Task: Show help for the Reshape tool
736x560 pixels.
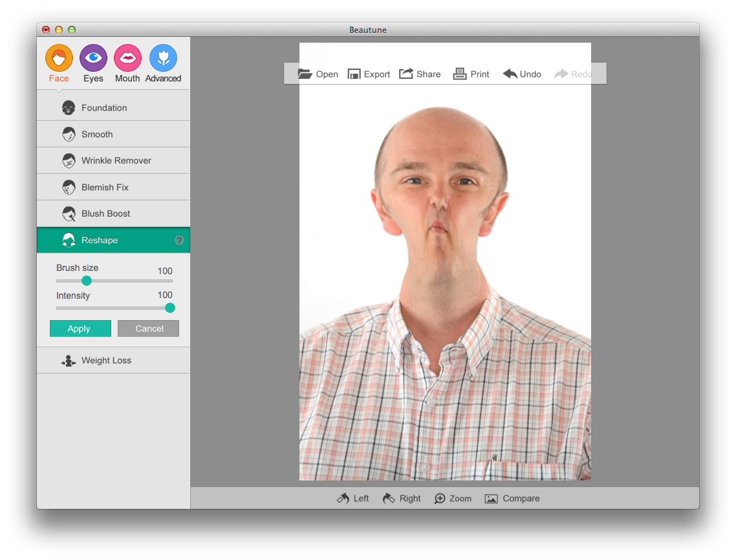Action: click(179, 241)
